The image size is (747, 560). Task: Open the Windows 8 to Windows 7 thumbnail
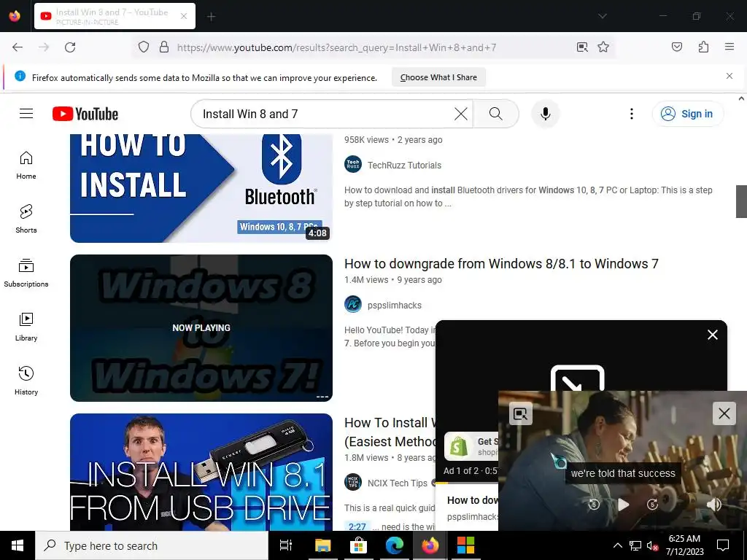click(201, 328)
